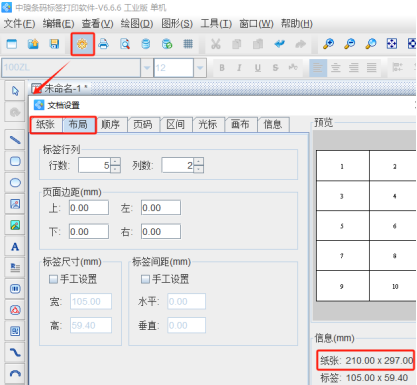Select the line drawing tool
417x385 pixels.
pyautogui.click(x=15, y=140)
